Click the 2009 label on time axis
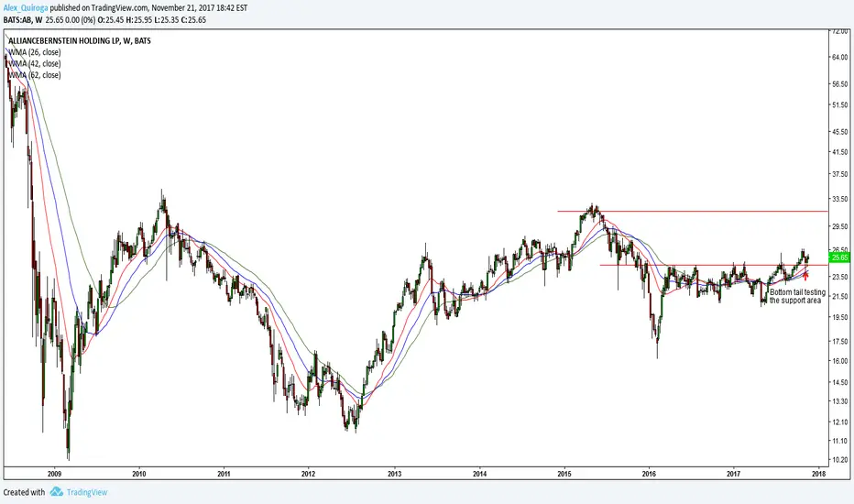This screenshot has width=854, height=504. [54, 474]
